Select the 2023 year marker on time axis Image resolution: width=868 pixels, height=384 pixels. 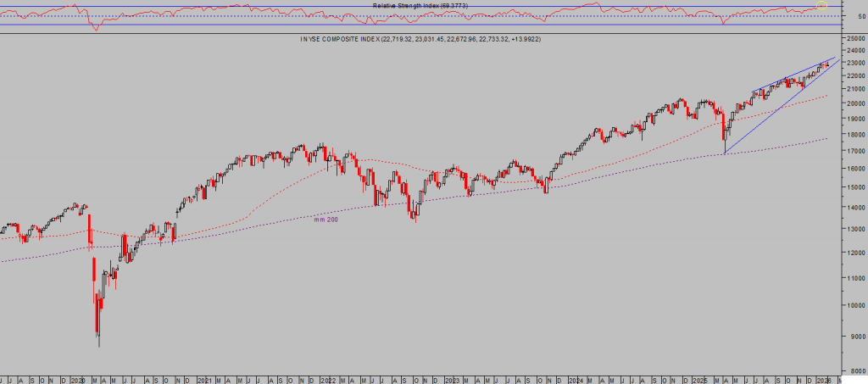[451, 379]
